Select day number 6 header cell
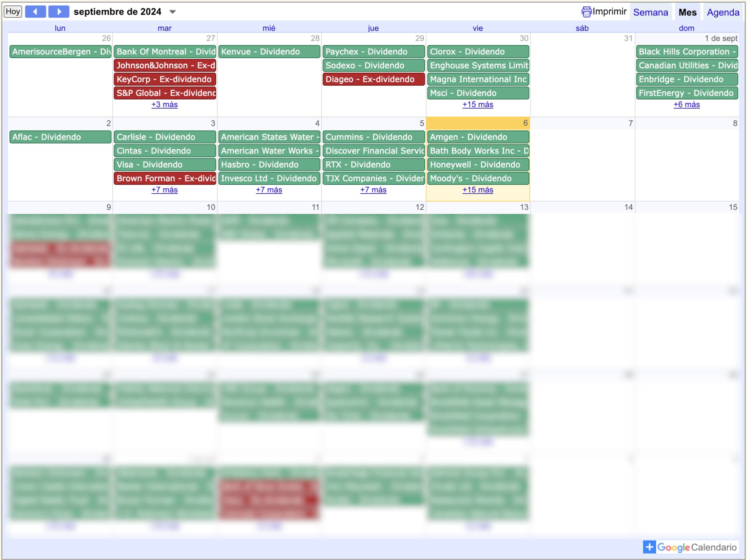 point(478,123)
